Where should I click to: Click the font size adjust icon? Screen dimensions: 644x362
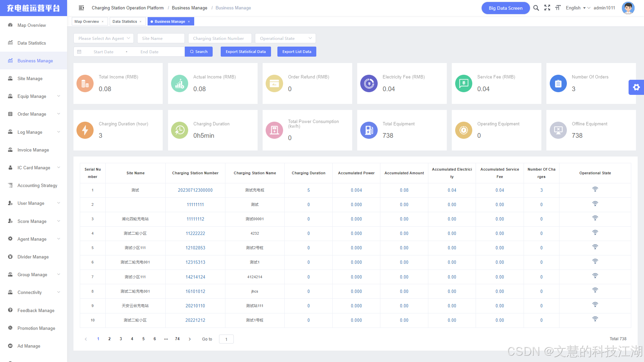(x=558, y=8)
